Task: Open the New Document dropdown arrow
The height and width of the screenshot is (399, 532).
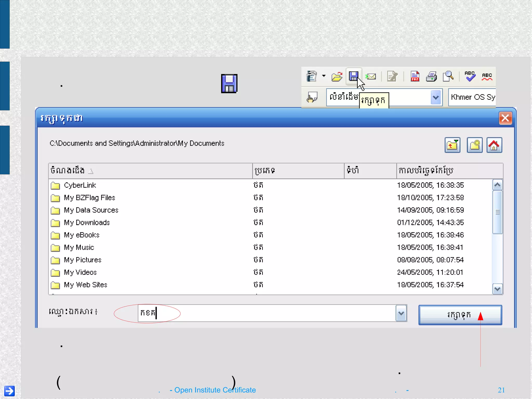Action: tap(324, 76)
